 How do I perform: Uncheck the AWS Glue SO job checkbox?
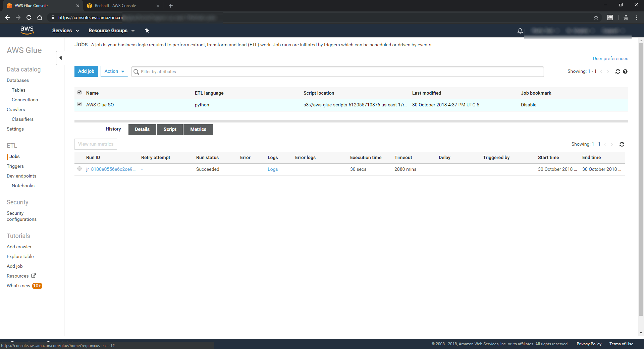click(x=79, y=104)
